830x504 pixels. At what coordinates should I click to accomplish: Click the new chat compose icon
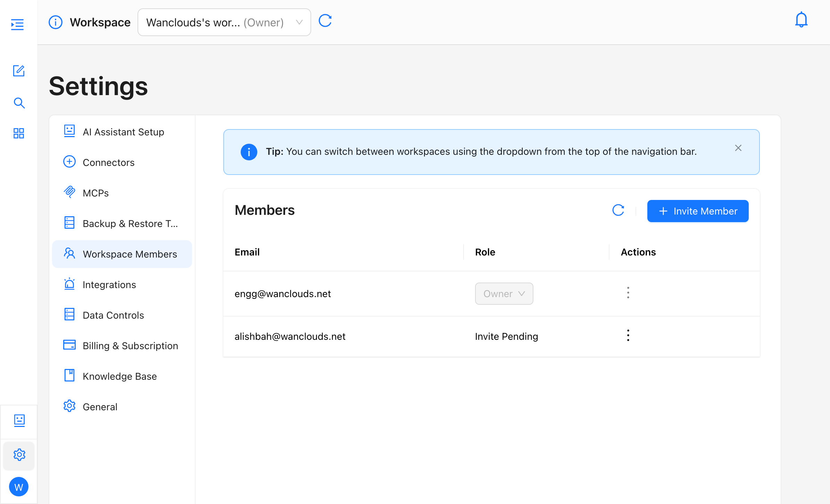click(19, 71)
